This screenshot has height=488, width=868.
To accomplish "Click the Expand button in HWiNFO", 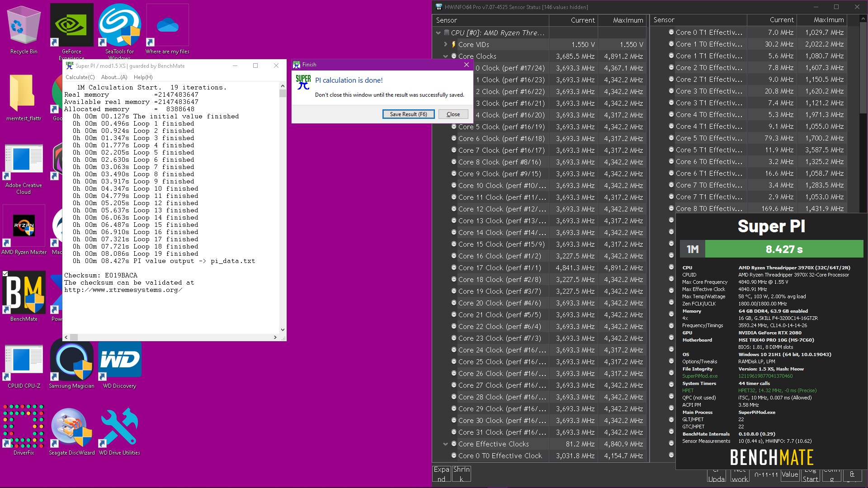I will tap(441, 474).
